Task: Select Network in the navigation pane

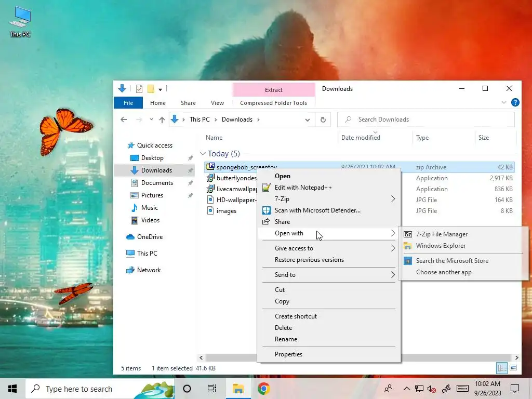Action: click(149, 270)
